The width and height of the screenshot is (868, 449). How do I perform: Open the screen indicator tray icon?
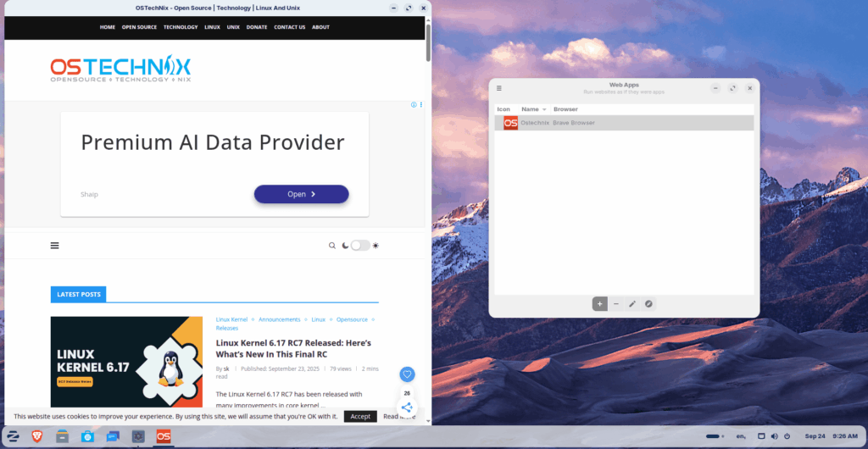[x=761, y=436]
